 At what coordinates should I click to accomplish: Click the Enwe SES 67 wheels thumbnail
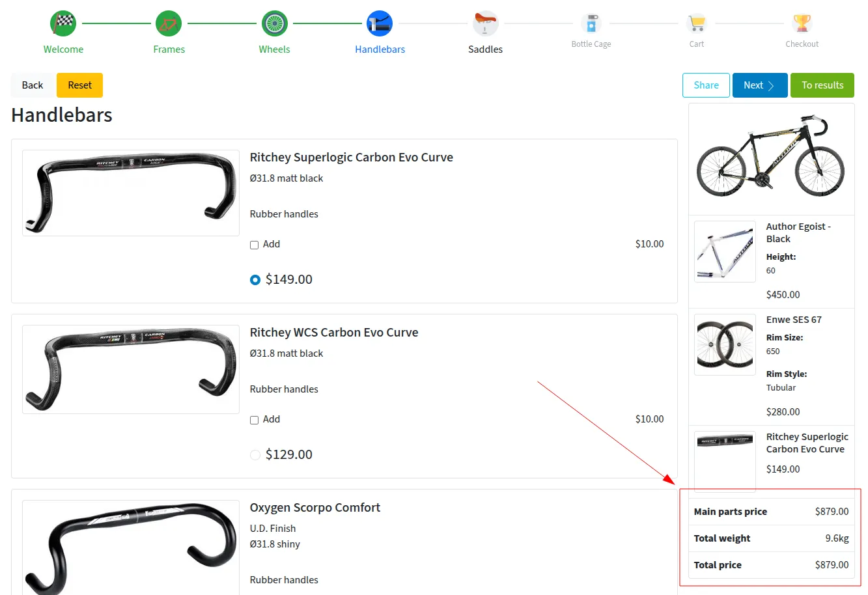(725, 344)
